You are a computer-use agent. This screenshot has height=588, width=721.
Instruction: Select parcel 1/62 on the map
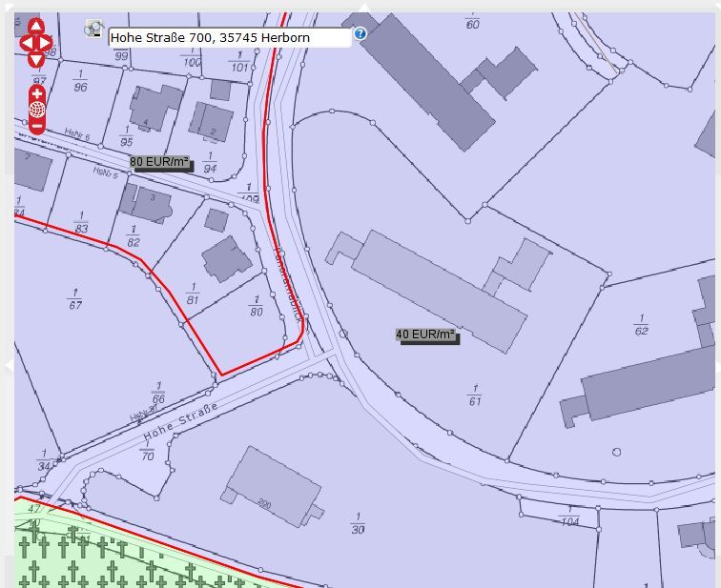tap(641, 325)
